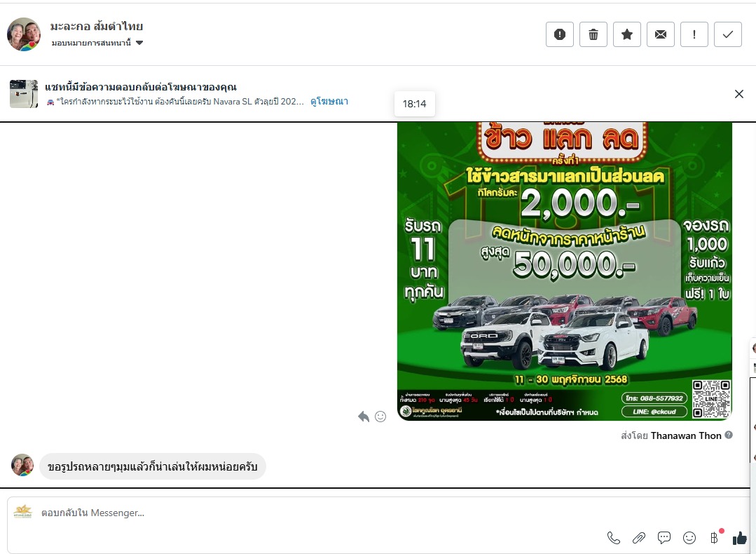This screenshot has width=756, height=554.
Task: Start a phone call from composer
Action: [x=613, y=538]
